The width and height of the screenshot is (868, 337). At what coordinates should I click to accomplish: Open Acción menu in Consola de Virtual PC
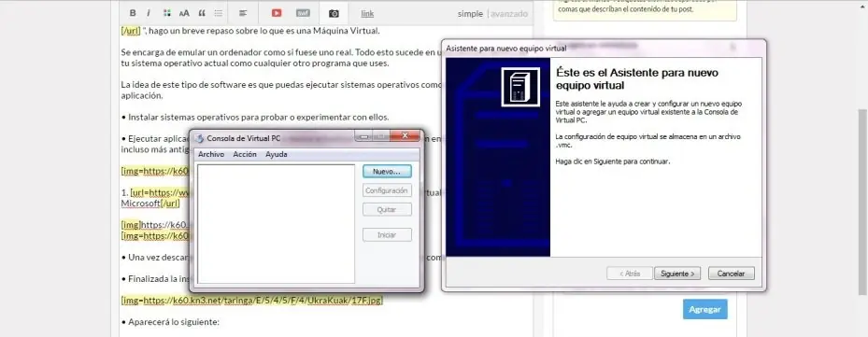(245, 154)
